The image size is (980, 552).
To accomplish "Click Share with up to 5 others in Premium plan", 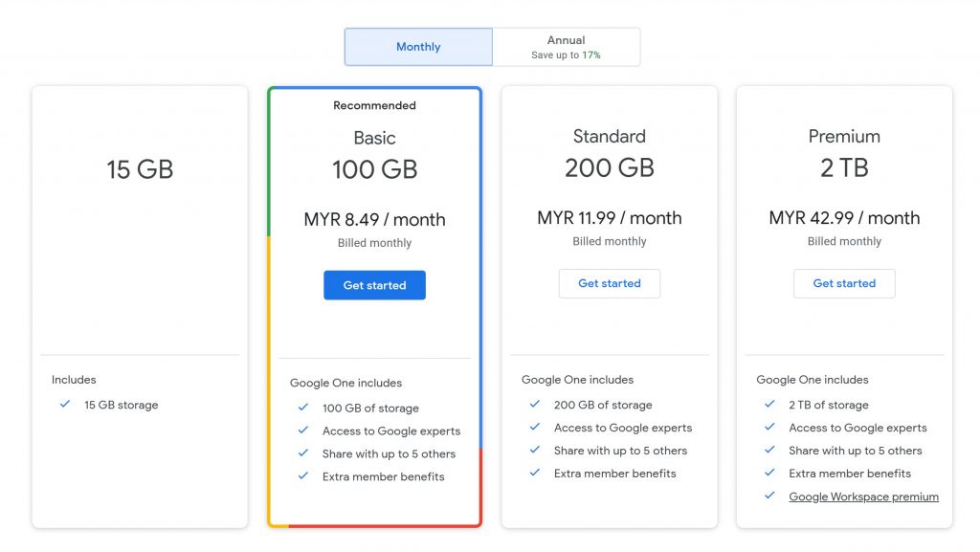I will (855, 451).
